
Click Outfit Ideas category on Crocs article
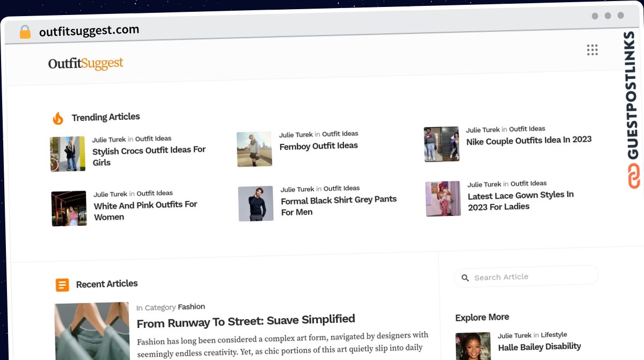coord(153,139)
